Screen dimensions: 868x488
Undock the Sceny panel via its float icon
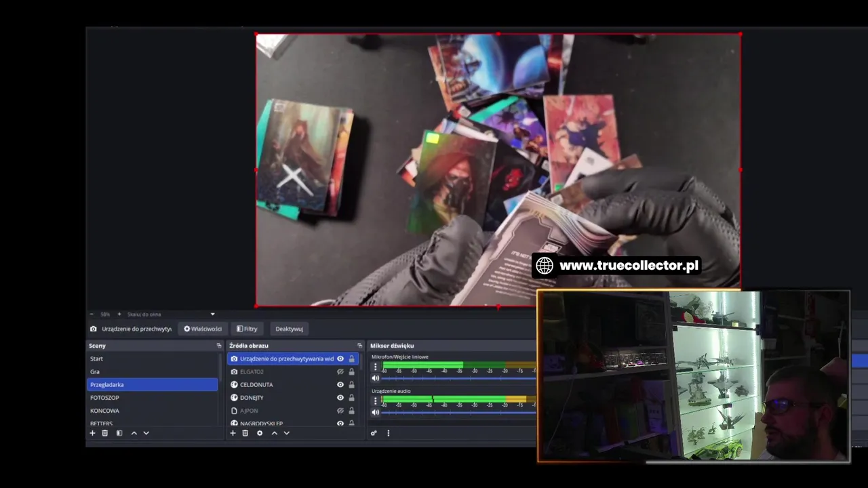219,346
